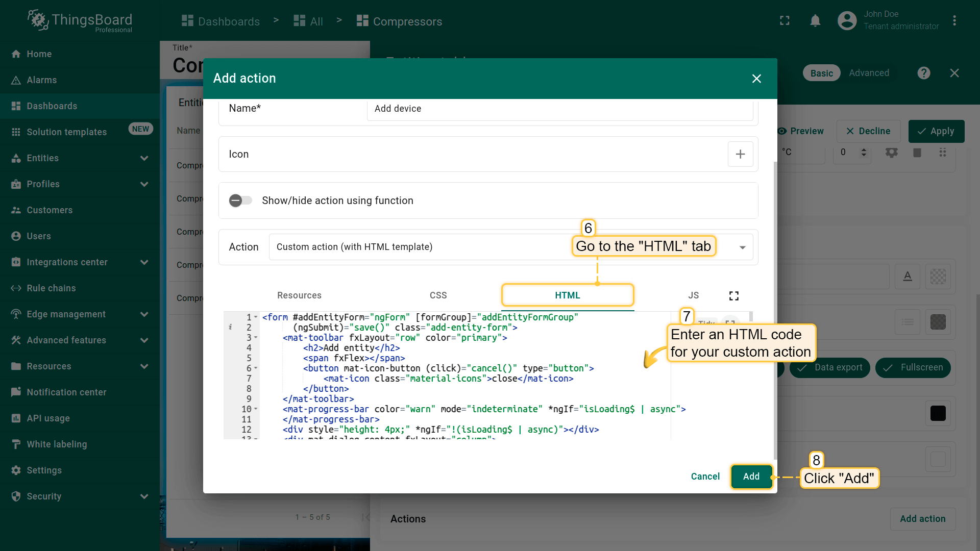Toggle Show/hide action using function
Image resolution: width=980 pixels, height=551 pixels.
point(240,201)
